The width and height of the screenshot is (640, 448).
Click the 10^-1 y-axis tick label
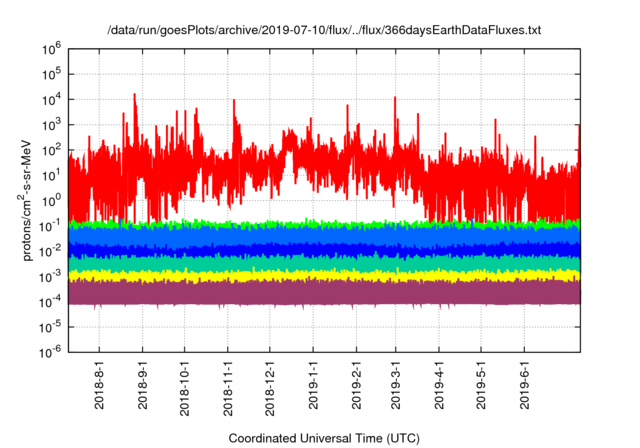click(x=50, y=226)
